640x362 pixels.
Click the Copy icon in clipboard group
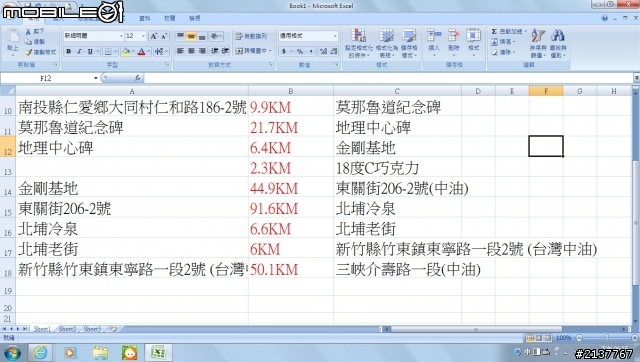pos(28,42)
